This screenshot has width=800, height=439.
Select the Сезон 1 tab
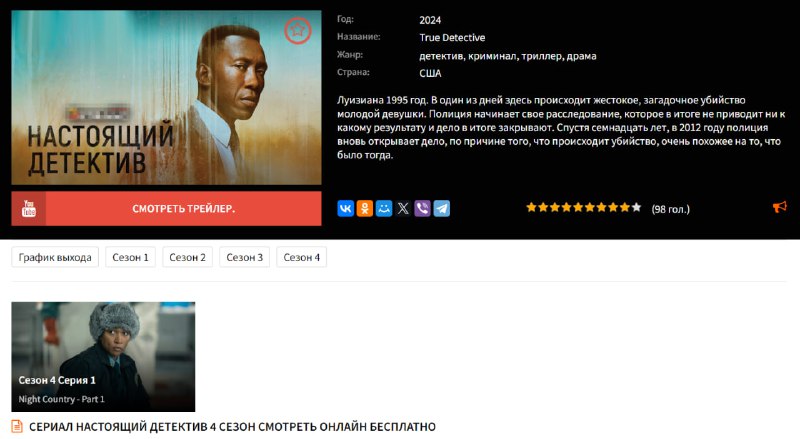coord(130,257)
